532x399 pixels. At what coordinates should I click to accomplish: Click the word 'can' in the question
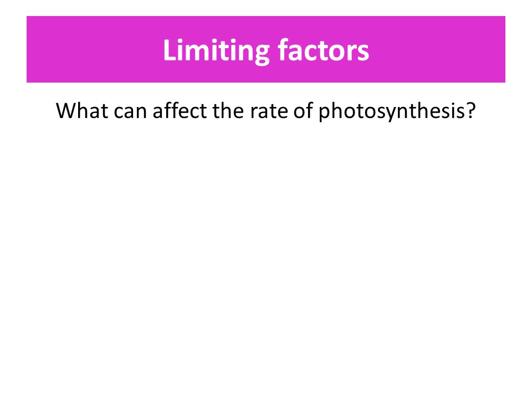pos(130,112)
